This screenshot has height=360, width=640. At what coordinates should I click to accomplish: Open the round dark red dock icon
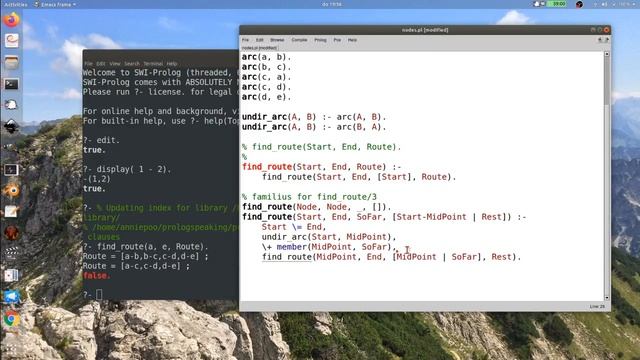(11, 233)
